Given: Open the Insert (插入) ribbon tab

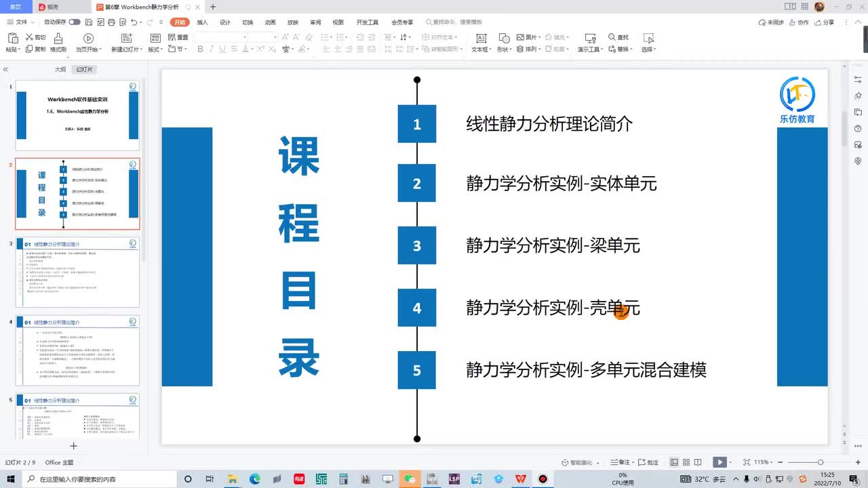Looking at the screenshot, I should coord(202,22).
